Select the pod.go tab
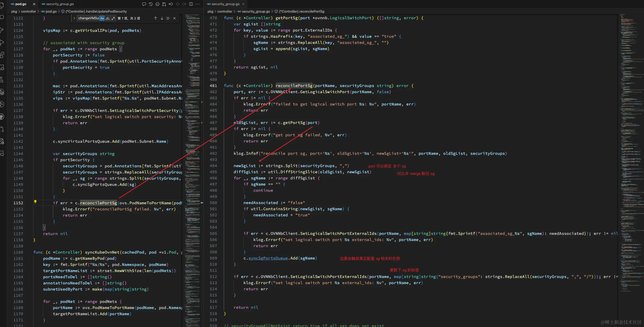Screen dimensions: 644x327 click(x=21, y=4)
